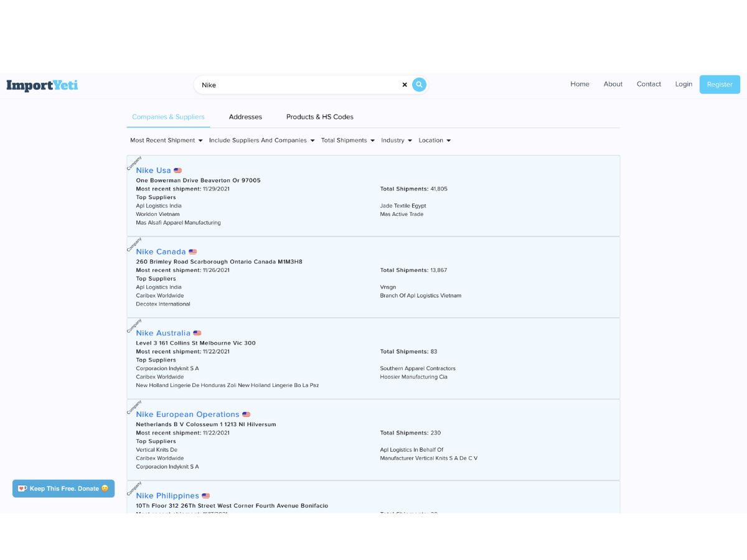Open the Nike Usa company link
The height and width of the screenshot is (560, 747).
pyautogui.click(x=153, y=170)
